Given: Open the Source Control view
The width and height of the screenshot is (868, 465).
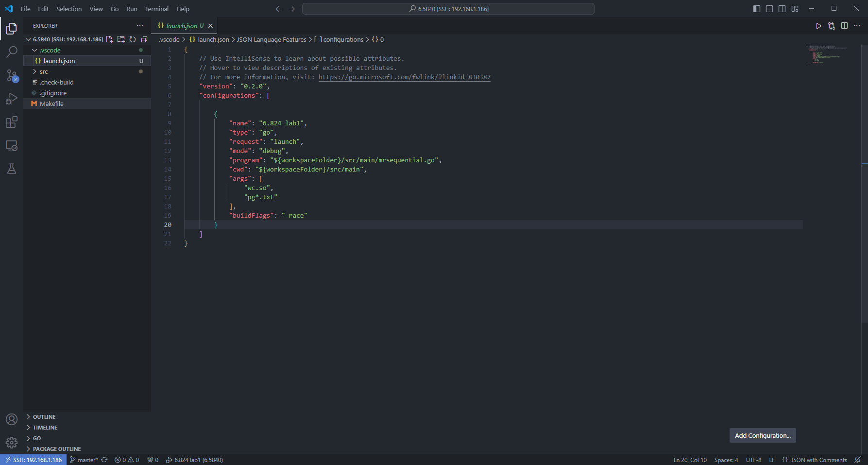Looking at the screenshot, I should (12, 75).
